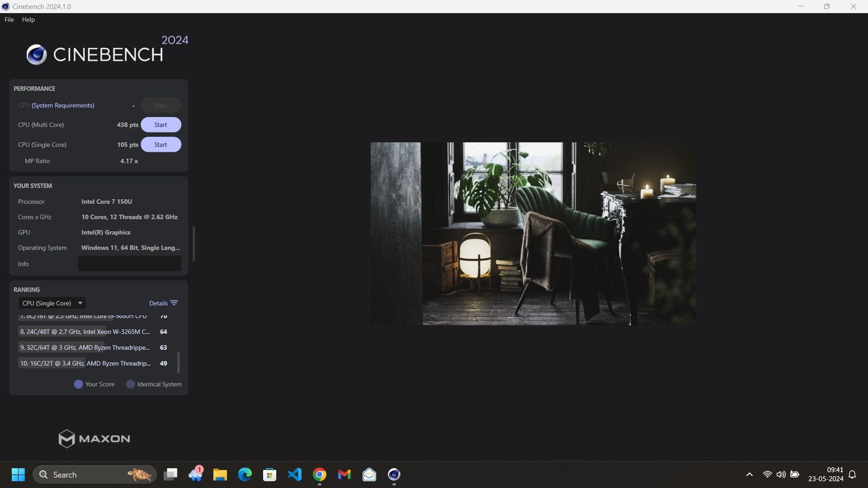Viewport: 868px width, 488px height.
Task: Click the ranking list scrollbar
Action: (179, 362)
